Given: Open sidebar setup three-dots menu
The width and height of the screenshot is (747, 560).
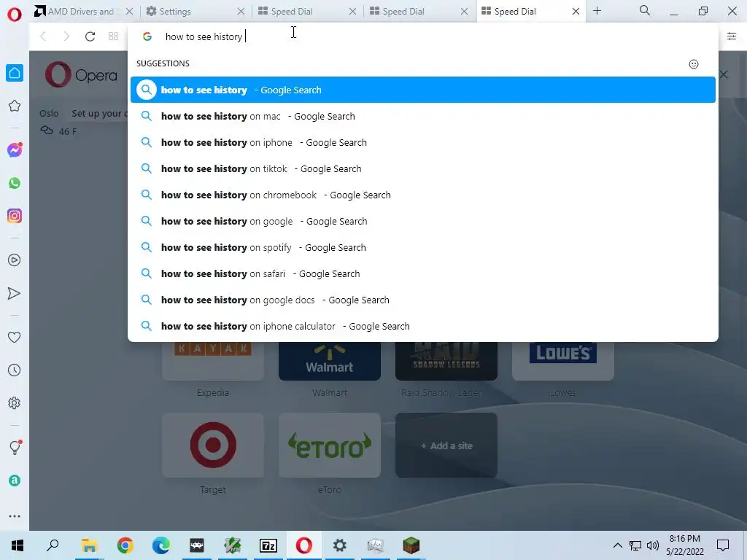Looking at the screenshot, I should 15,516.
